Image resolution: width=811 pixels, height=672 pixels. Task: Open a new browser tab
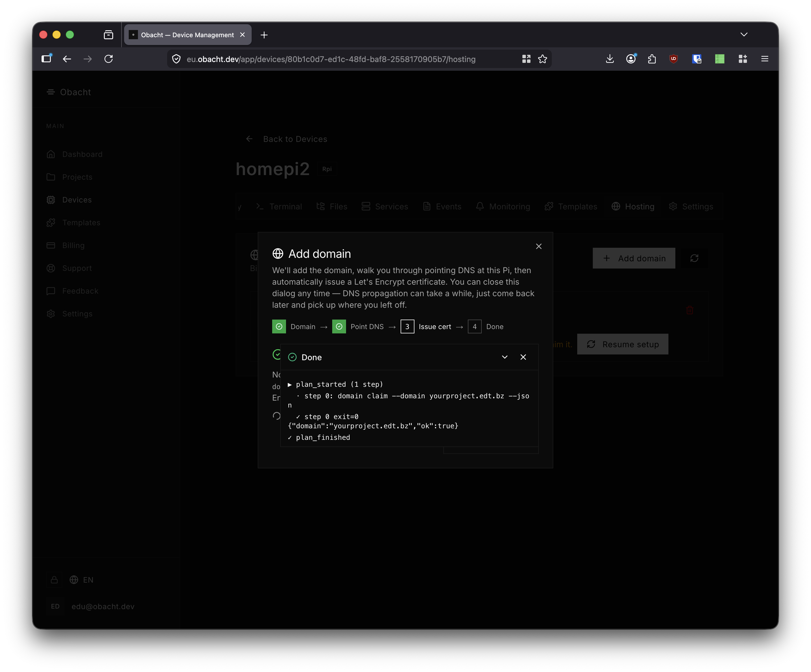(x=264, y=35)
